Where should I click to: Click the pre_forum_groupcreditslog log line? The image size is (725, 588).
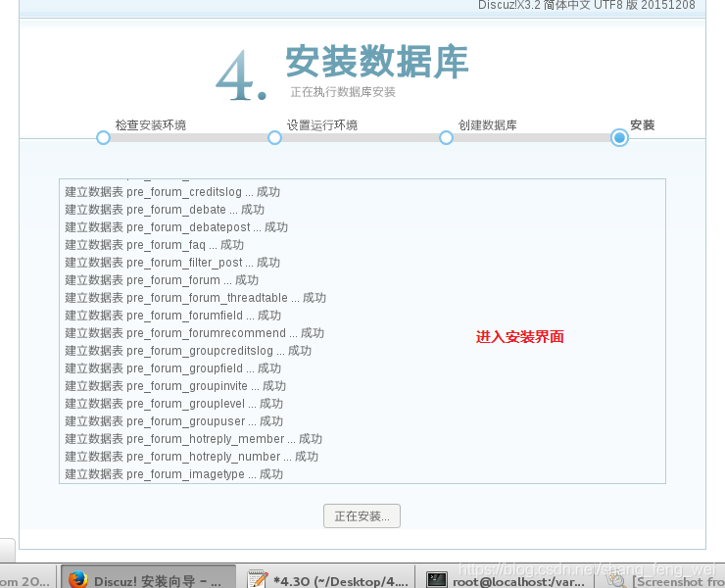coord(188,350)
